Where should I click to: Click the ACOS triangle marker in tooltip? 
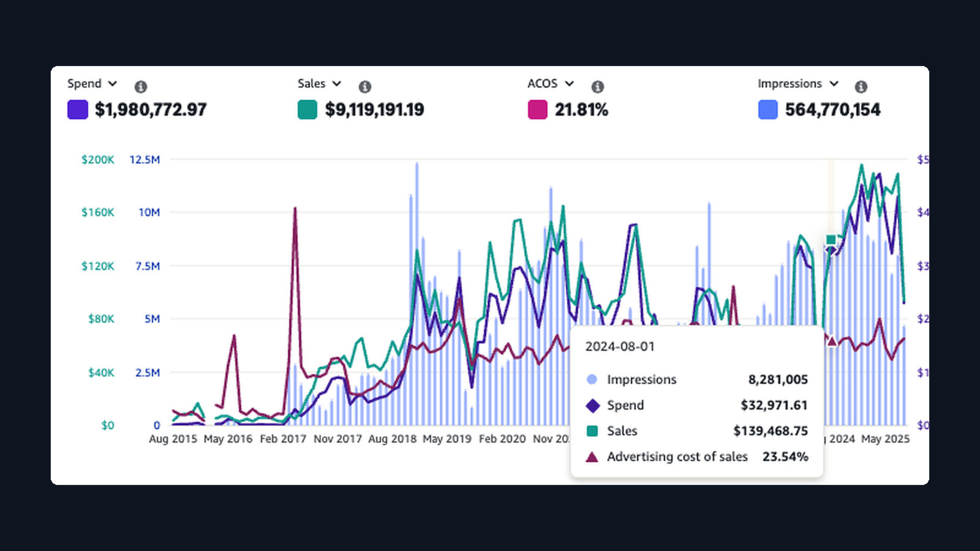point(592,457)
